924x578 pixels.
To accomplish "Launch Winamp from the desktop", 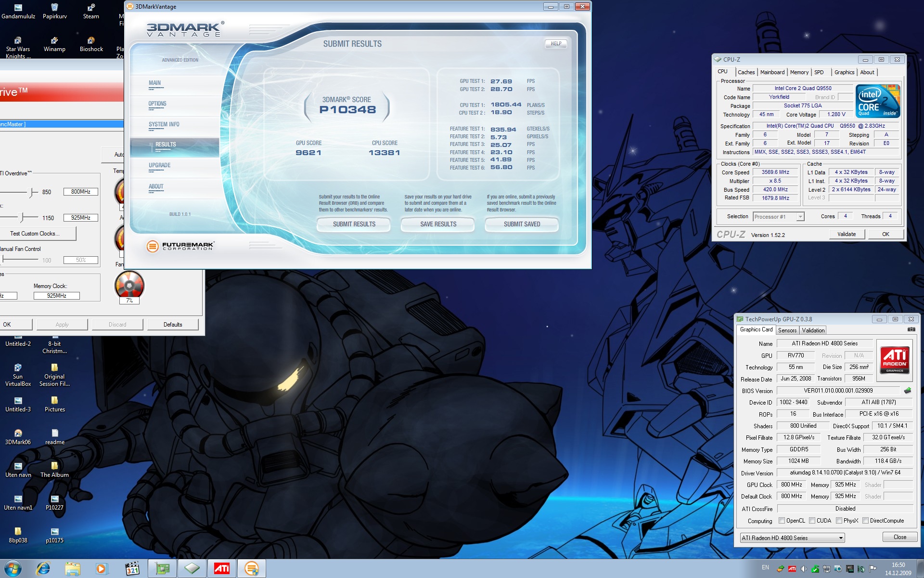I will [x=54, y=44].
